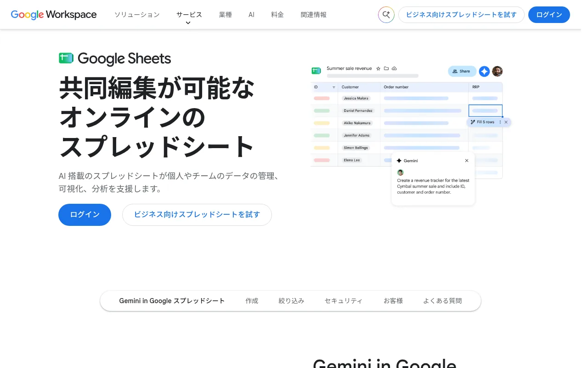Viewport: 588px width, 368px height.
Task: Click the Customer column header
Action: click(x=351, y=87)
